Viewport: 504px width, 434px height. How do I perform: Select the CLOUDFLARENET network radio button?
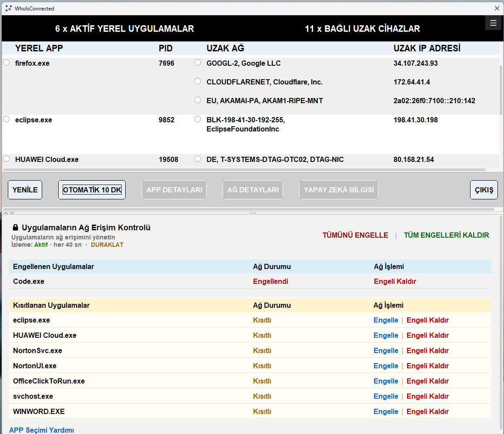(x=198, y=81)
